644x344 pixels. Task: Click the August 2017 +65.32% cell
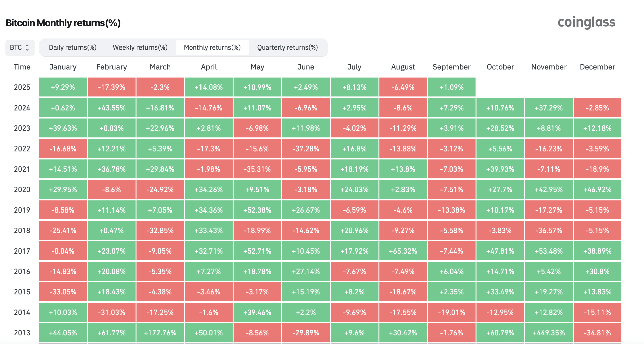[403, 251]
